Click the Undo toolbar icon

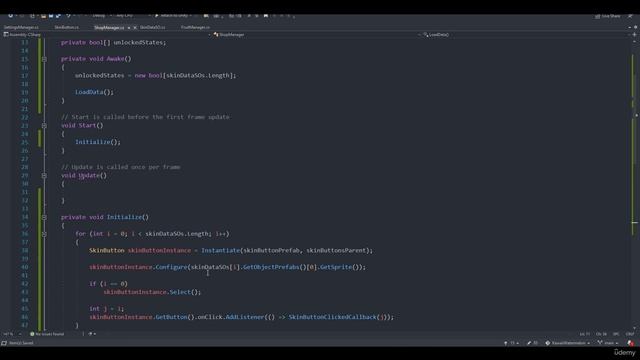69,16
